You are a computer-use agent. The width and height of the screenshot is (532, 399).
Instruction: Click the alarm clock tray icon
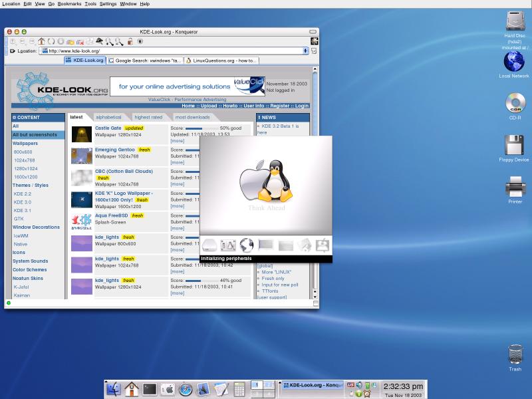coord(367,394)
